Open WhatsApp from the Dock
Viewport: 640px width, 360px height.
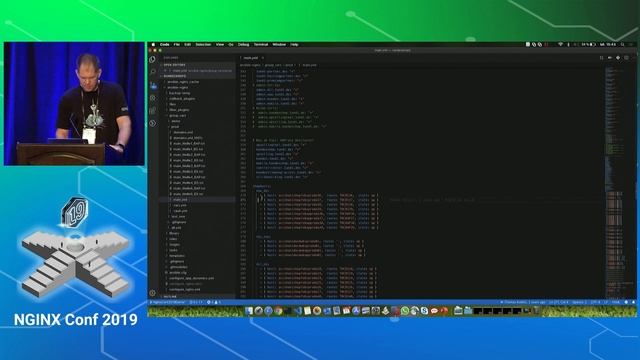tap(404, 311)
